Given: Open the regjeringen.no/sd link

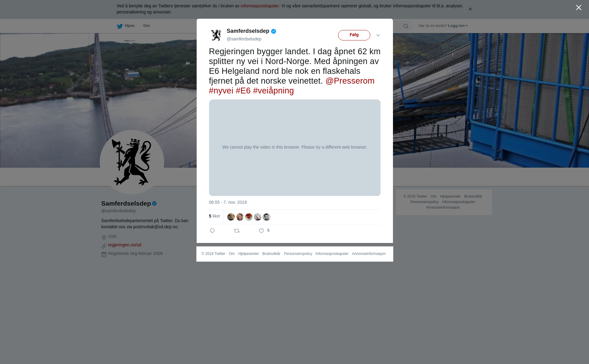Looking at the screenshot, I should coord(125,245).
